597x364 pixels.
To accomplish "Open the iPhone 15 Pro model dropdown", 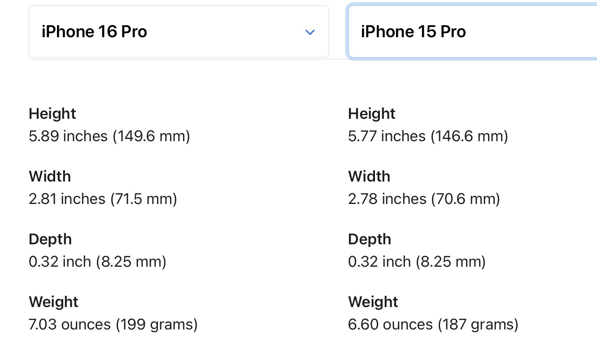I will click(x=472, y=32).
